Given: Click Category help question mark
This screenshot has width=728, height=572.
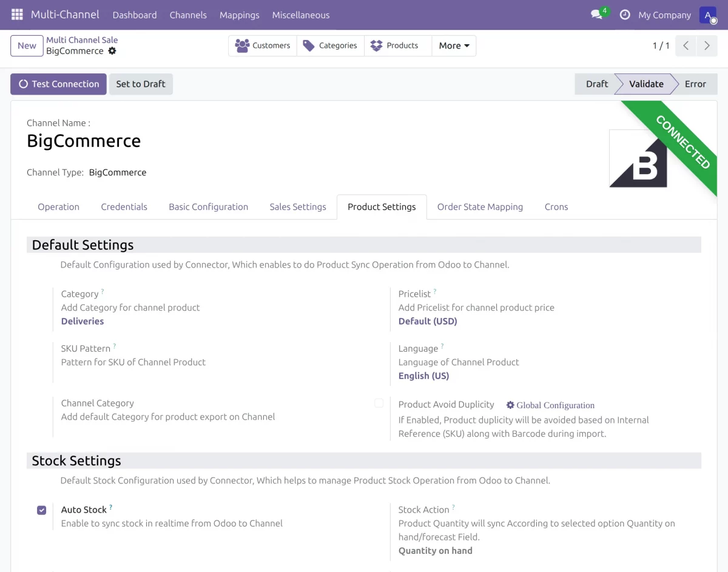Looking at the screenshot, I should [103, 292].
